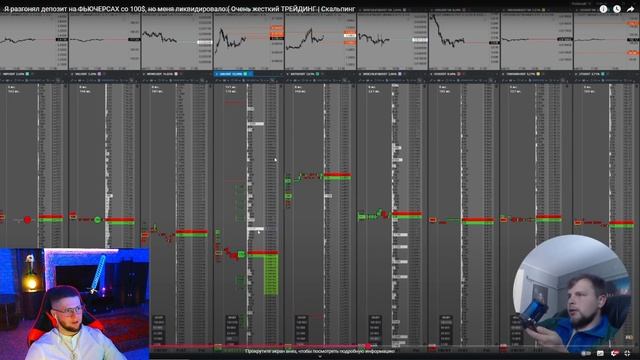Click the streamer webcam overlay with neon lights

tap(75, 304)
